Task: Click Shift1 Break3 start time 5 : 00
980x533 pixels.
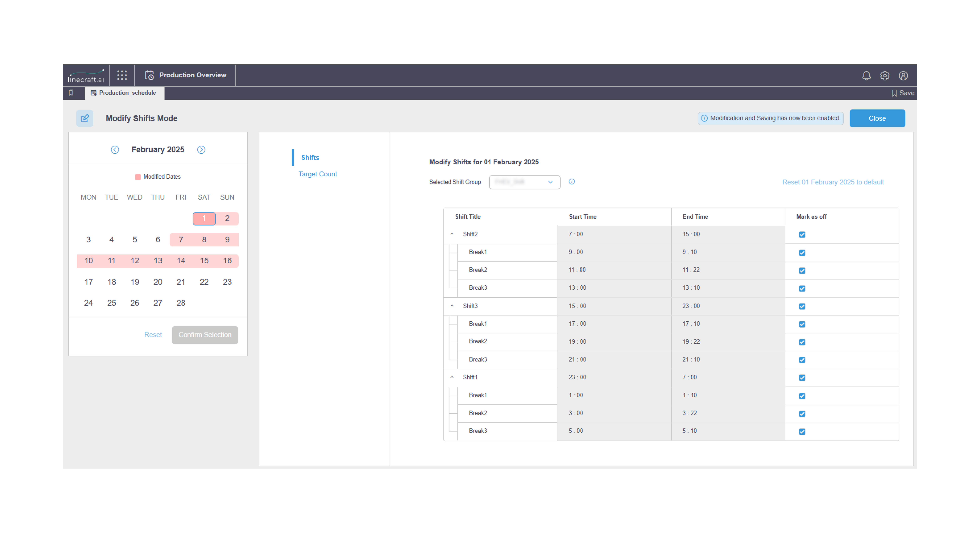Action: coord(614,431)
